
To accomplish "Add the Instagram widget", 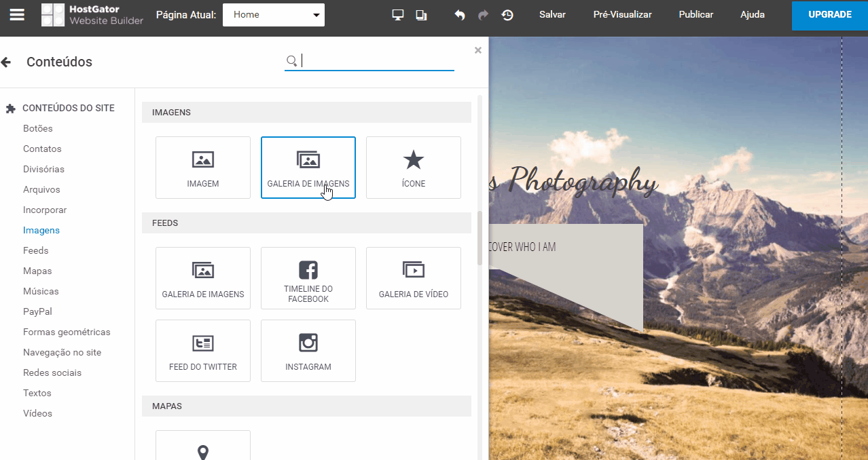I will tap(308, 351).
